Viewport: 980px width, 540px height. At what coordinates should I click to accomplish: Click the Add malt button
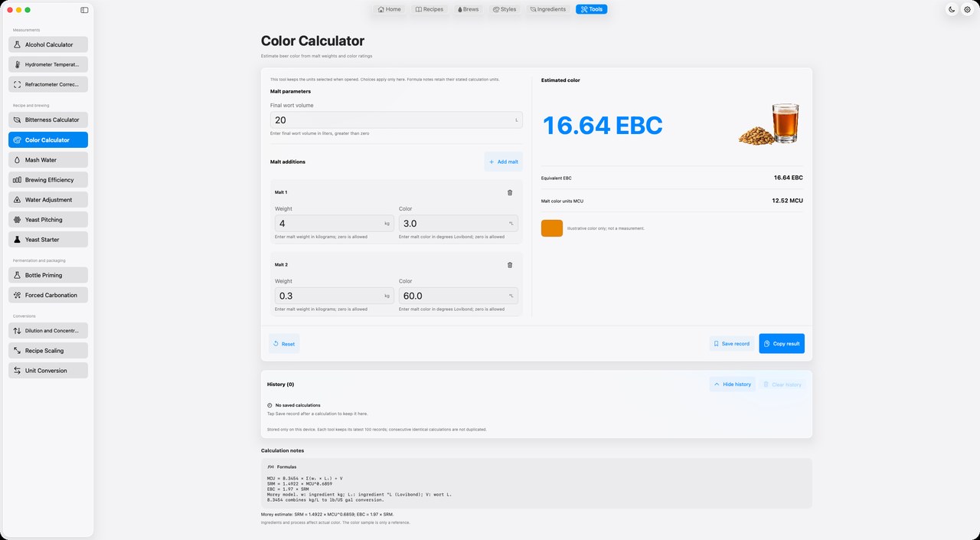[x=503, y=162]
